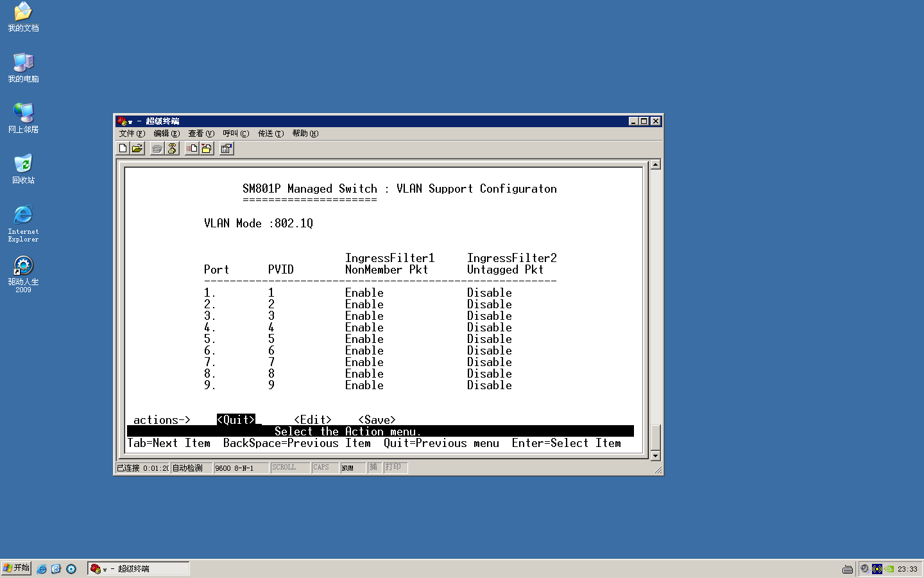This screenshot has height=578, width=924.
Task: Click the 自动检测 status bar field
Action: pyautogui.click(x=191, y=468)
